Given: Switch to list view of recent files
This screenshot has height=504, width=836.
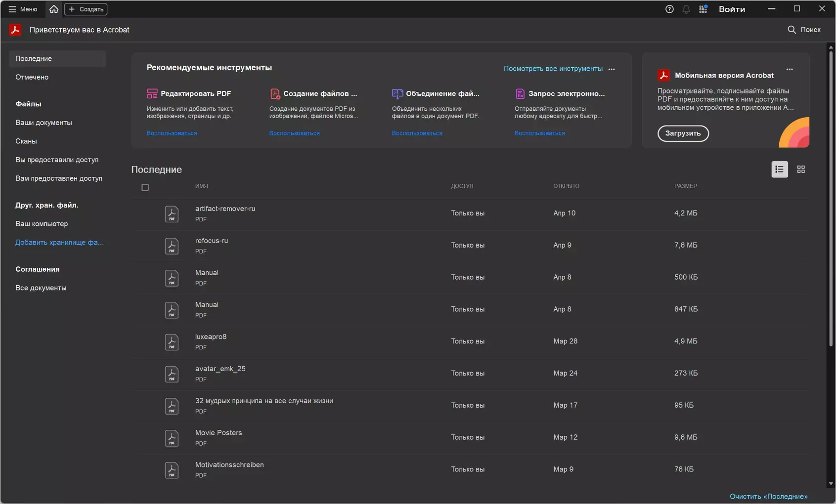Looking at the screenshot, I should pyautogui.click(x=780, y=169).
